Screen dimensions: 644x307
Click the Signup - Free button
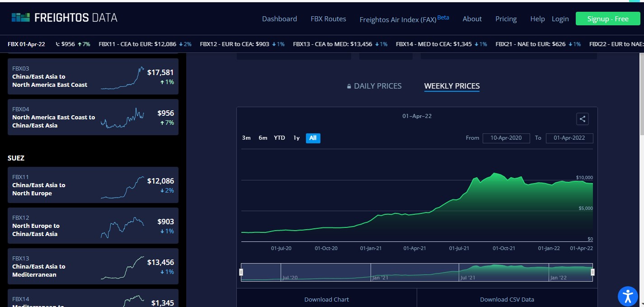tap(607, 19)
